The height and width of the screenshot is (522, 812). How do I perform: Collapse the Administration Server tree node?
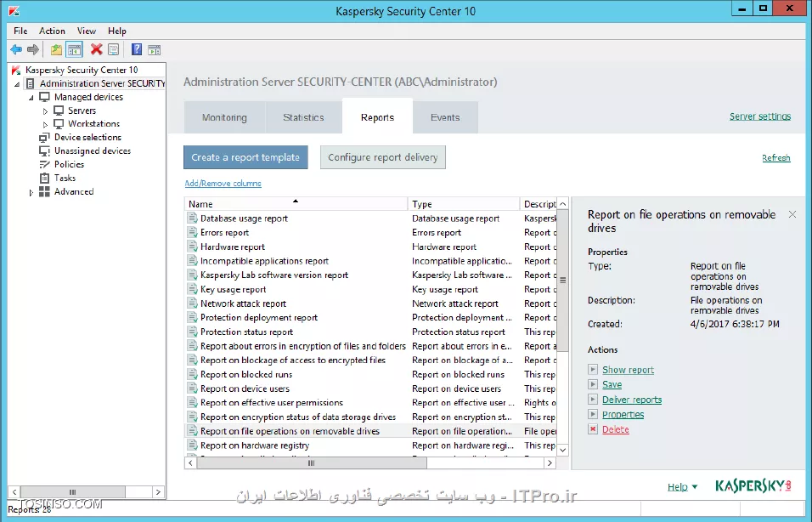(17, 84)
